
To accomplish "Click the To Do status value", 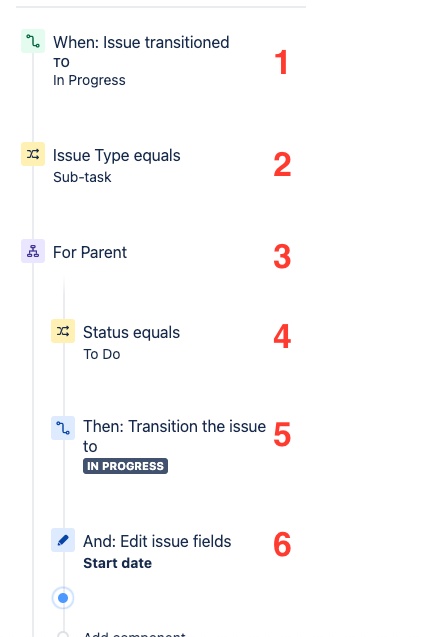I will tap(102, 354).
